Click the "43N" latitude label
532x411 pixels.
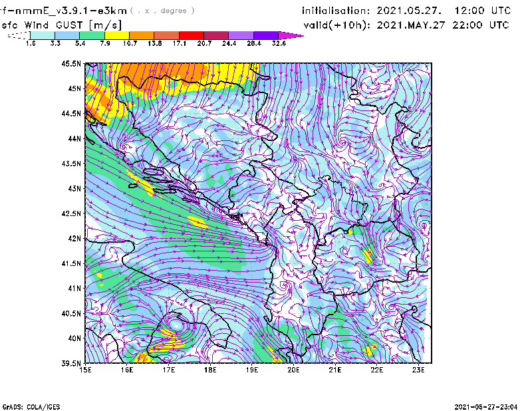pyautogui.click(x=74, y=188)
